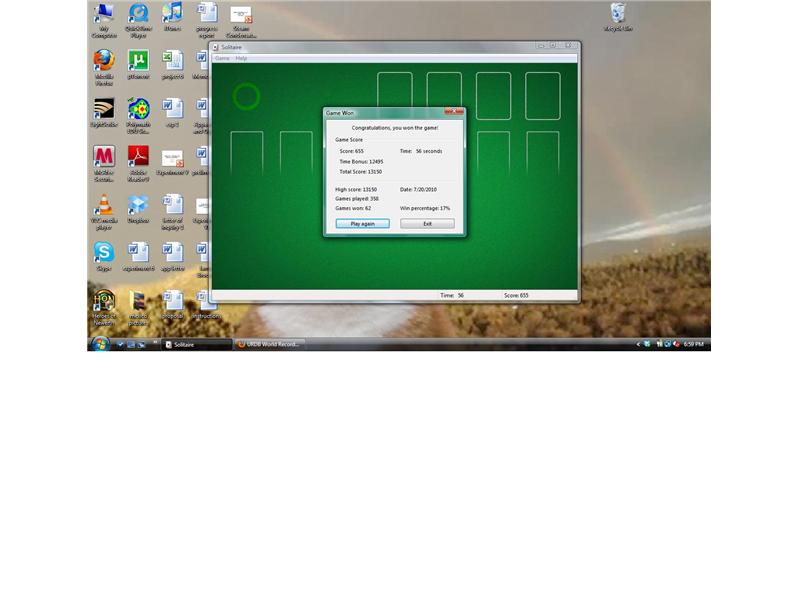Viewport: 800px width, 600px height.
Task: Click the green stock deck circle
Action: (246, 96)
